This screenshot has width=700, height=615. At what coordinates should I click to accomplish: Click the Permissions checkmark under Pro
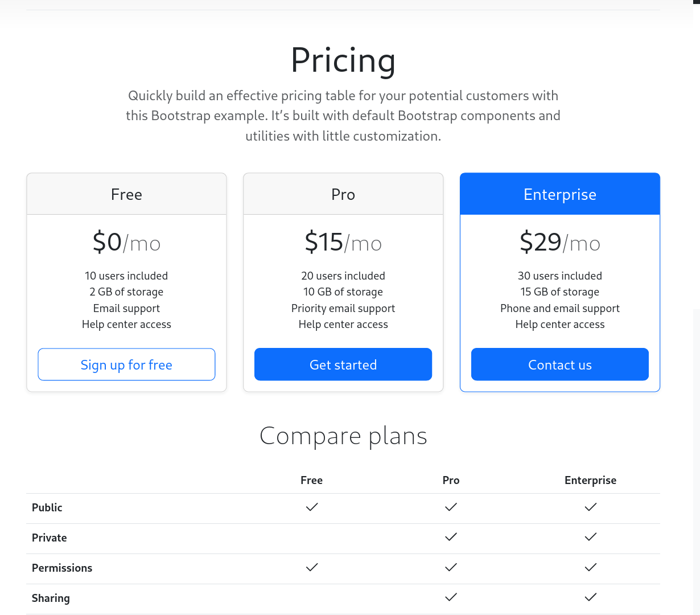[451, 567]
